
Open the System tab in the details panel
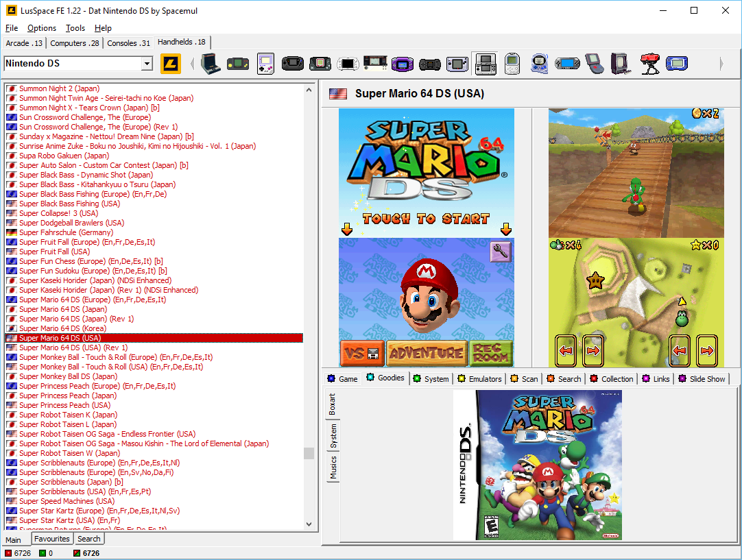(431, 379)
